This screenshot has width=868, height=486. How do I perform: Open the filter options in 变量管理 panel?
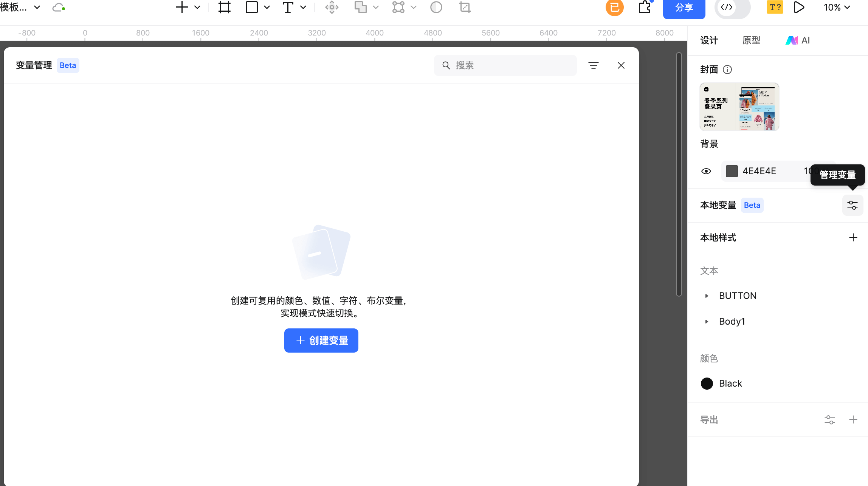click(594, 65)
